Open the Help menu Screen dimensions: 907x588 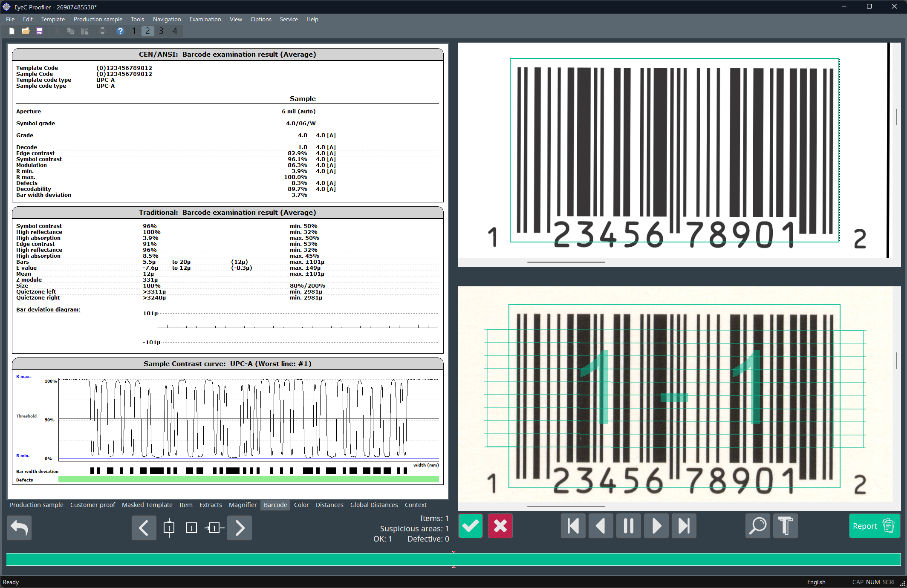tap(312, 19)
